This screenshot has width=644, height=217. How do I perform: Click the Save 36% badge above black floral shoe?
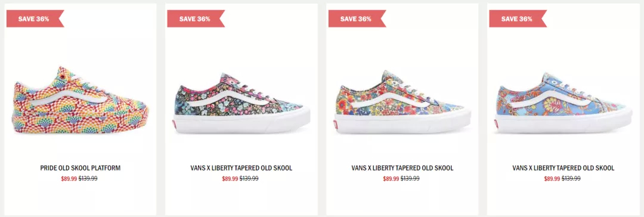click(196, 18)
